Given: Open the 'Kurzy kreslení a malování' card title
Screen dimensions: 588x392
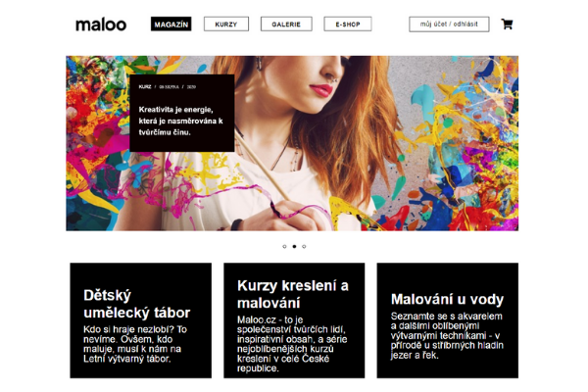Looking at the screenshot, I should pos(293,294).
